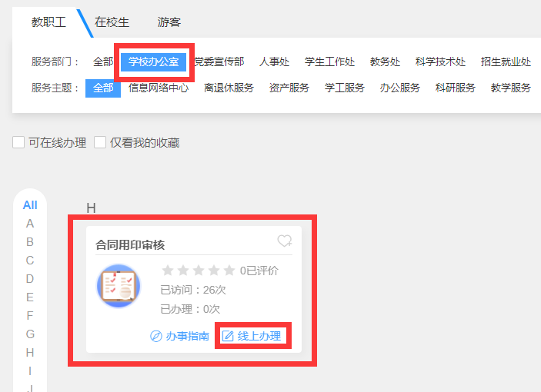Screen dimensions: 541x392
Task: Select the 资产服务 theme filter
Action: 289,88
